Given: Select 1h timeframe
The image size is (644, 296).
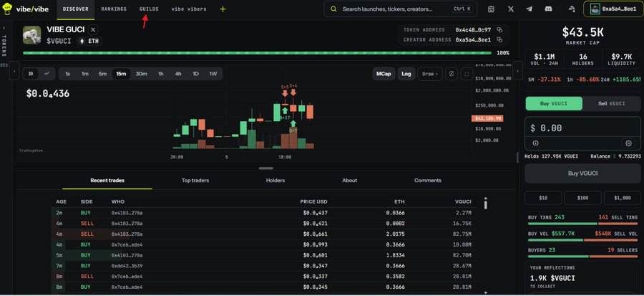Looking at the screenshot, I should coord(161,74).
